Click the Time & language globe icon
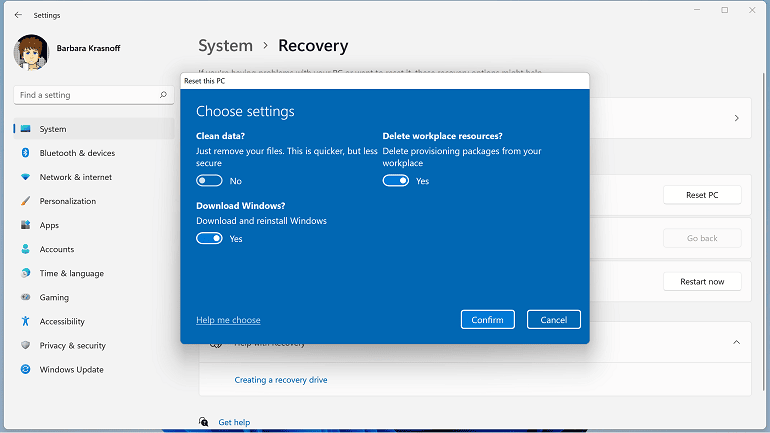This screenshot has width=770, height=433. coord(26,273)
